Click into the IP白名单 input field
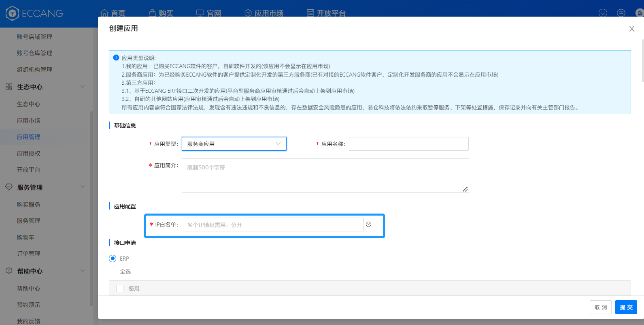The width and height of the screenshot is (644, 325). [273, 225]
